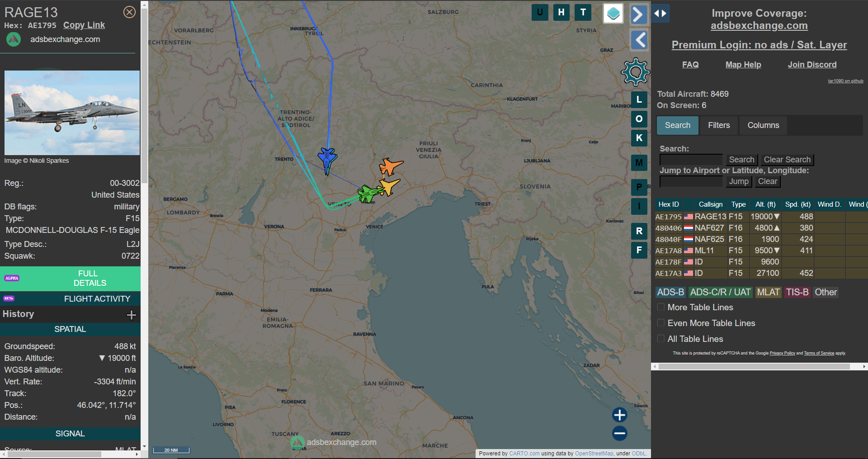Image resolution: width=868 pixels, height=459 pixels.
Task: Click the adsbexchange logo icon in info panel
Action: pos(14,39)
